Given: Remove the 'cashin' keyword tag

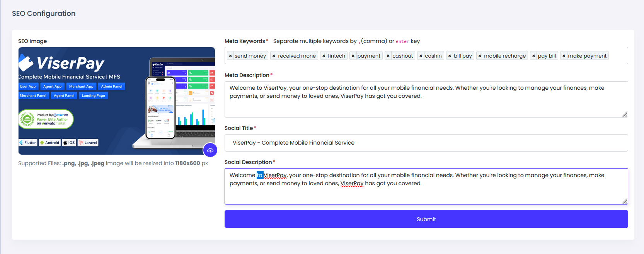Looking at the screenshot, I should (x=421, y=56).
